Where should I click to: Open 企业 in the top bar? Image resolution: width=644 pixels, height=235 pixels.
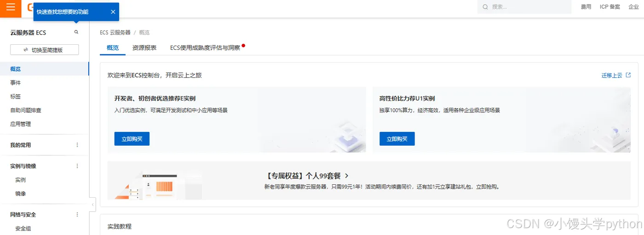(633, 7)
